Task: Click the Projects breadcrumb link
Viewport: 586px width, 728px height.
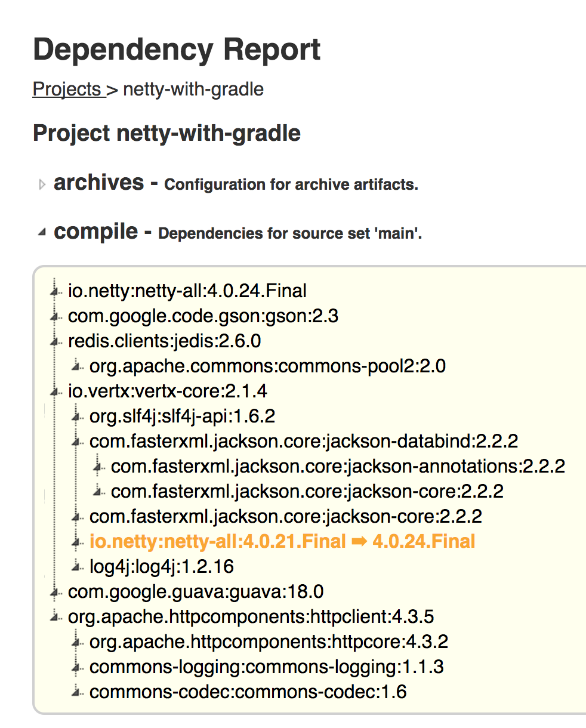Action: pyautogui.click(x=68, y=90)
